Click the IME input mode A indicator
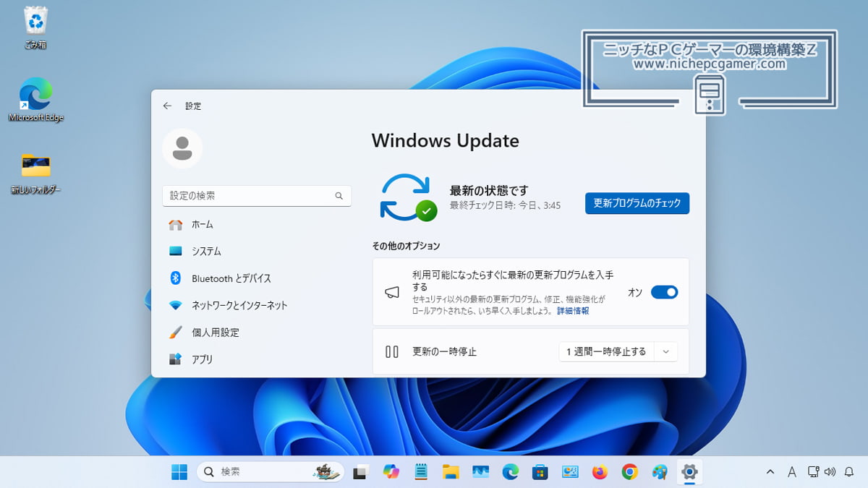Screen dimensions: 868x488 point(792,472)
